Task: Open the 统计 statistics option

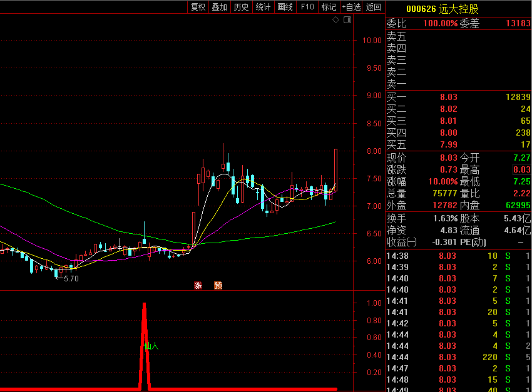Action: (263, 7)
